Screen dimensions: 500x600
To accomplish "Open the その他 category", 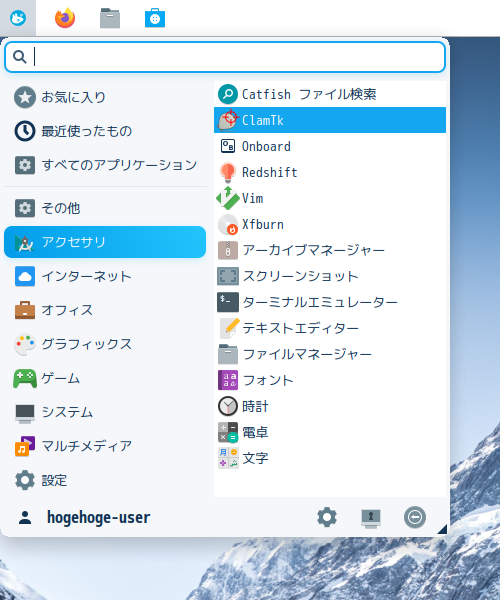I will (105, 208).
